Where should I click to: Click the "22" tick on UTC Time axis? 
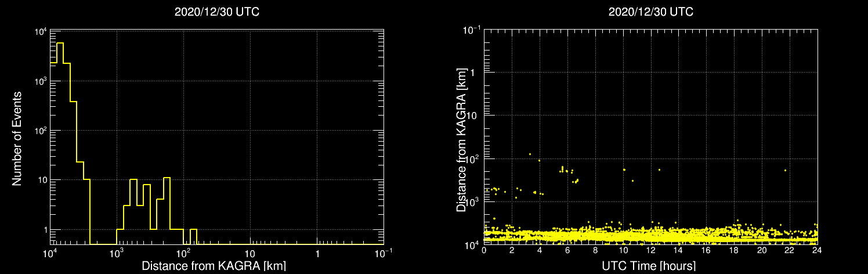coord(789,251)
